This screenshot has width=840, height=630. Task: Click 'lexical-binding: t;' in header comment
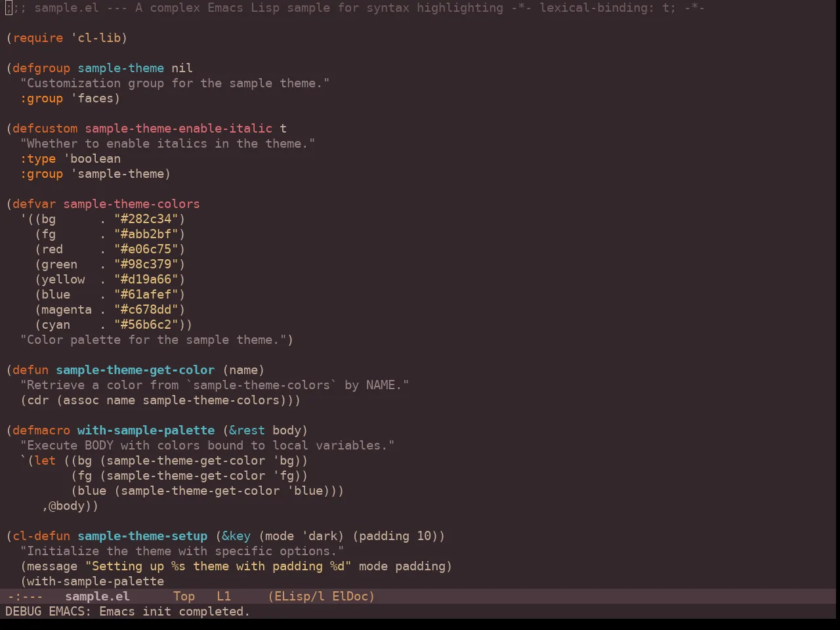[608, 8]
